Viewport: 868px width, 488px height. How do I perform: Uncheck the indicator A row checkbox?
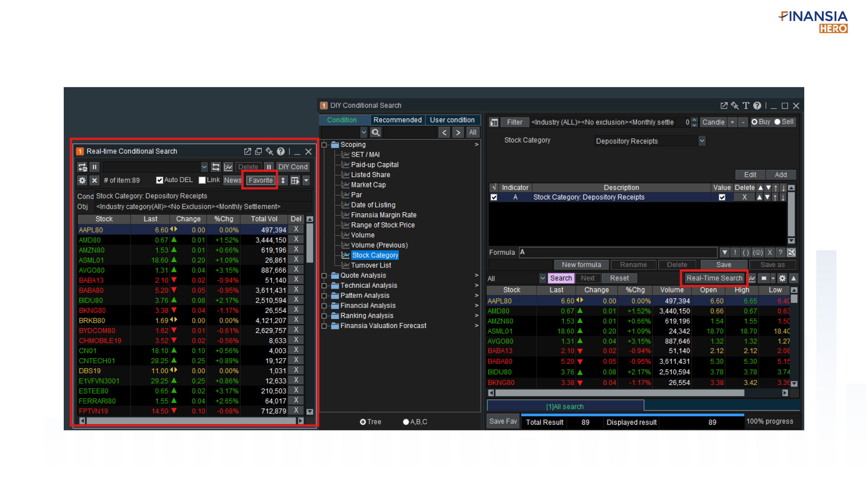(x=494, y=197)
